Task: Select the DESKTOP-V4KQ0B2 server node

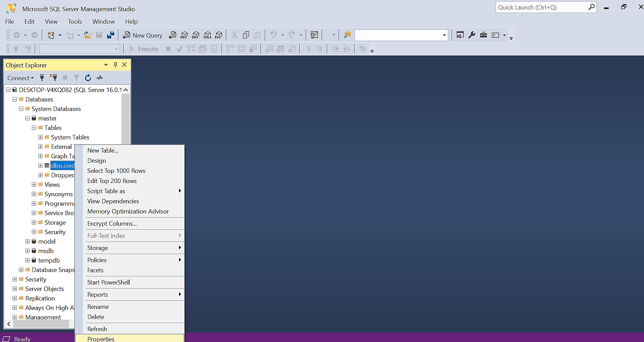Action: pyautogui.click(x=70, y=90)
